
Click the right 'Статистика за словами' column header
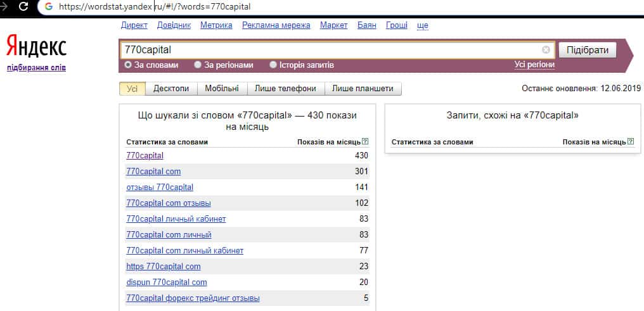pos(432,142)
